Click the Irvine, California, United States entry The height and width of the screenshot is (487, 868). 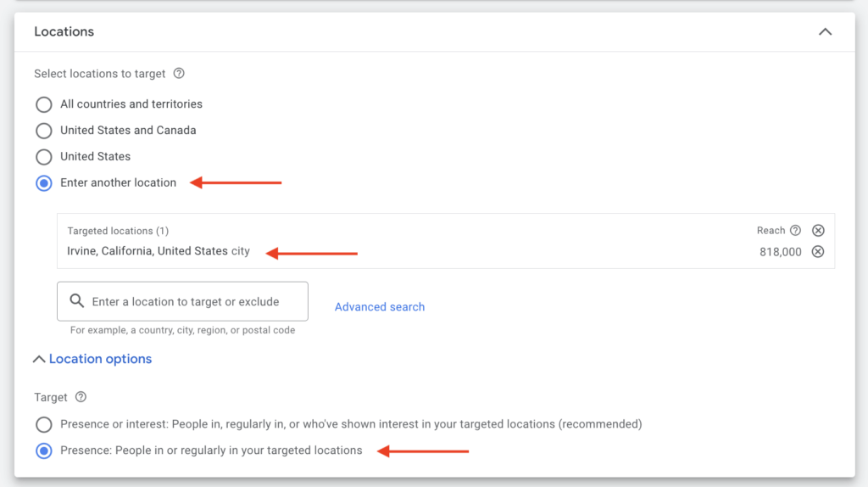(159, 251)
